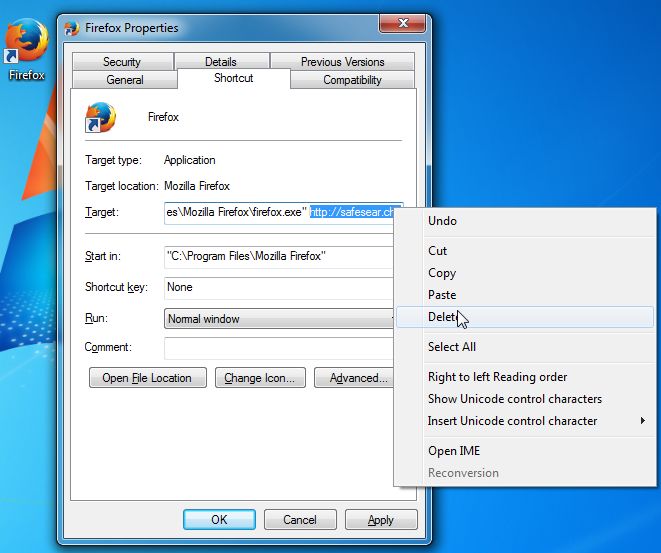This screenshot has width=661, height=553.
Task: Choose Cut from the context menu
Action: [525, 251]
